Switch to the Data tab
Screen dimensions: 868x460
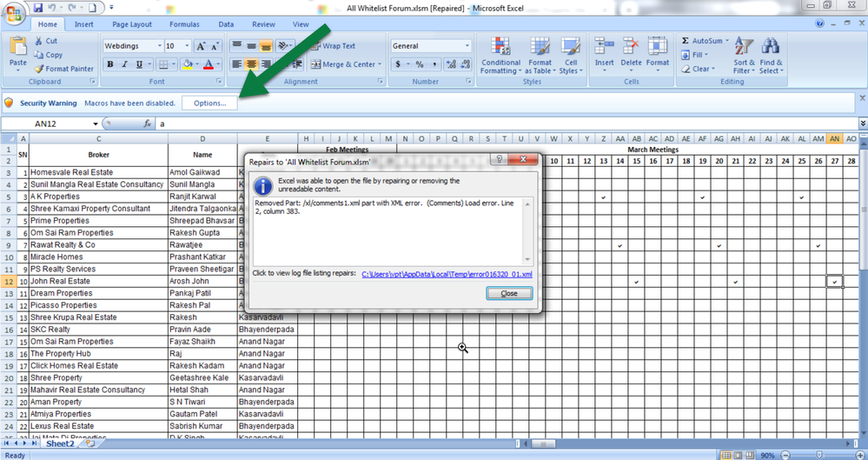(x=226, y=24)
